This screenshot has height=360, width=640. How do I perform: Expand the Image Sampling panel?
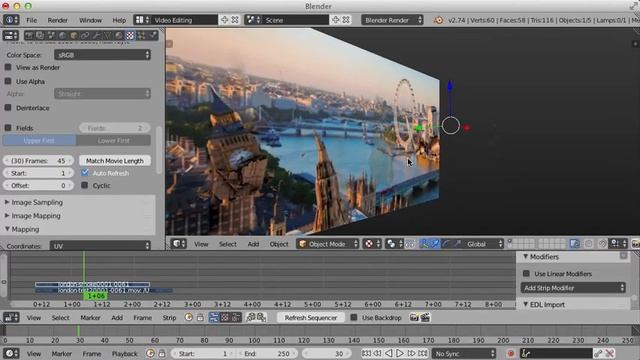pos(37,202)
